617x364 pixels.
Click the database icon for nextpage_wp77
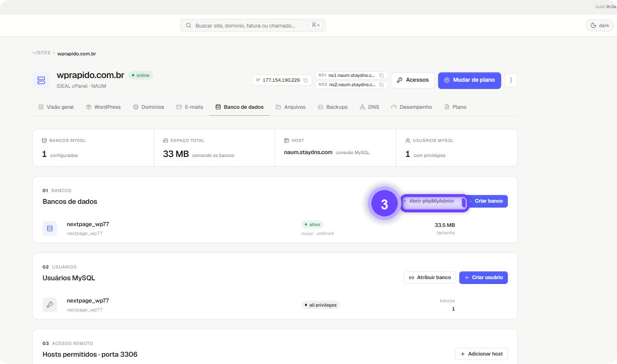coord(50,229)
